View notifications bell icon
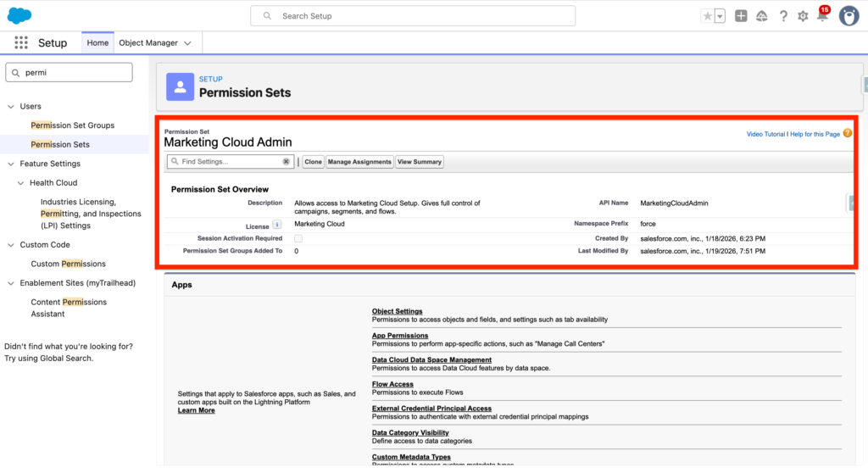868x473 pixels. pos(821,16)
